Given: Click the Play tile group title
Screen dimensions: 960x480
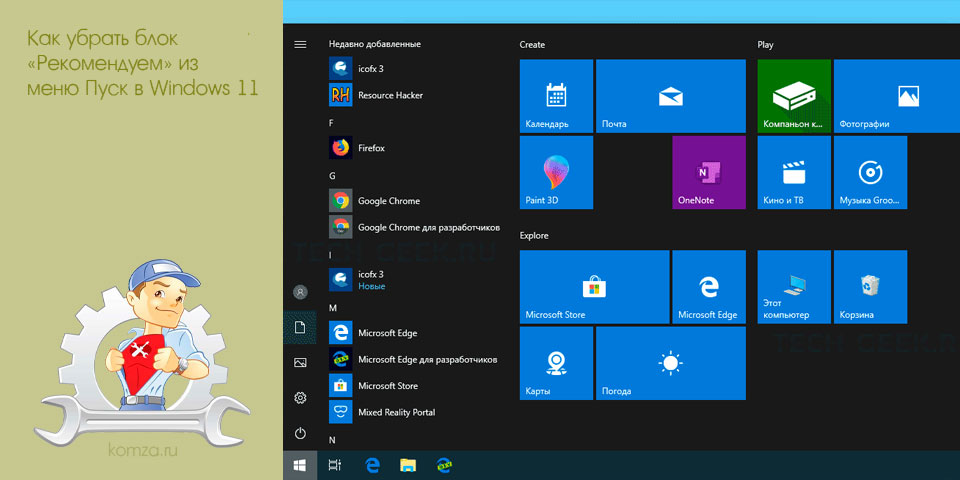Looking at the screenshot, I should pos(765,45).
